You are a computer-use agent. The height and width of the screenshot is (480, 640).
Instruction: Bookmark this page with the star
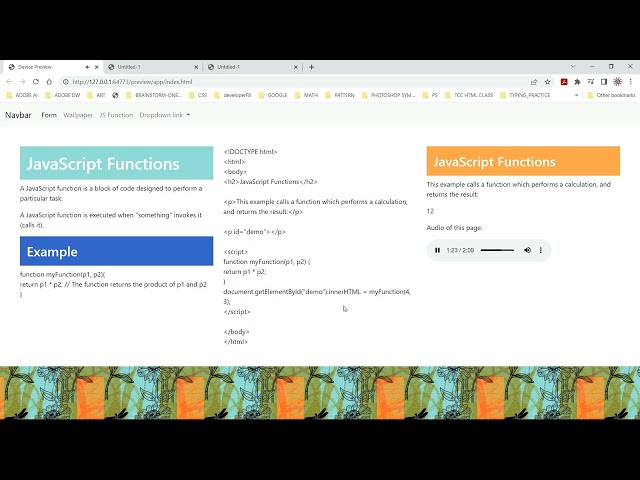coord(547,82)
